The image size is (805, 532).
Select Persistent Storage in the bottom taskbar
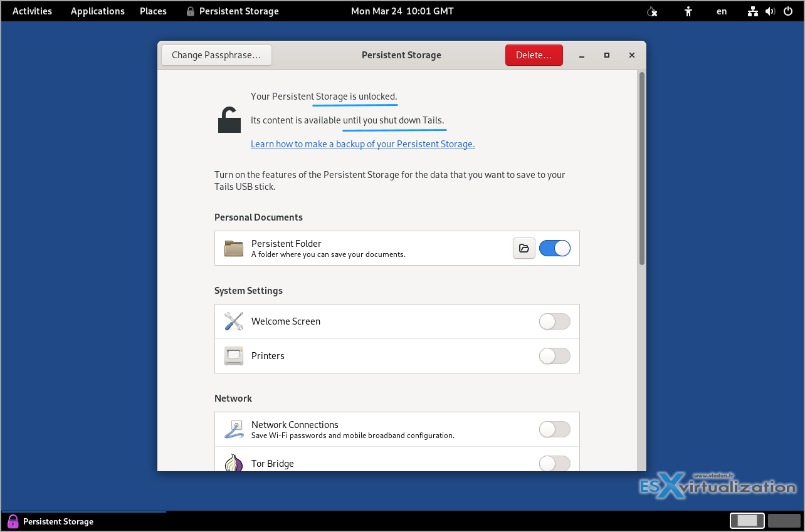pyautogui.click(x=83, y=521)
